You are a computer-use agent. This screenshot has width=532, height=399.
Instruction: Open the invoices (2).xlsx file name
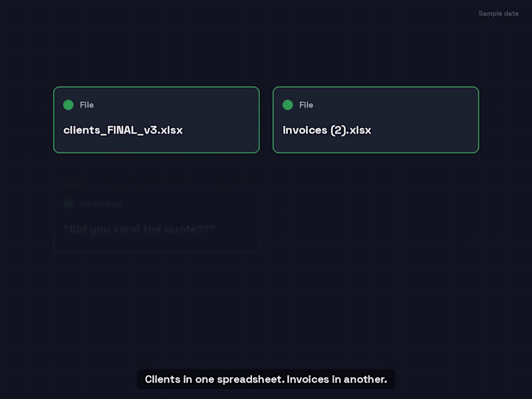[327, 130]
